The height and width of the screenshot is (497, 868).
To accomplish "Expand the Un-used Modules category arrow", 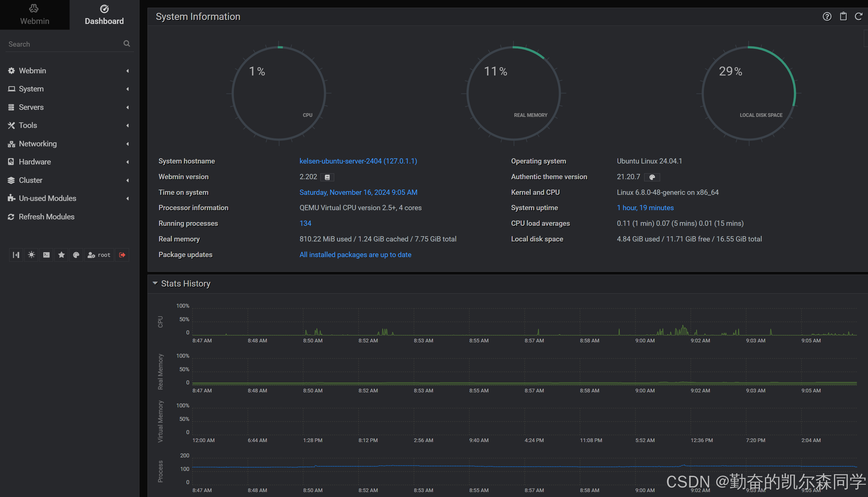I will point(128,198).
